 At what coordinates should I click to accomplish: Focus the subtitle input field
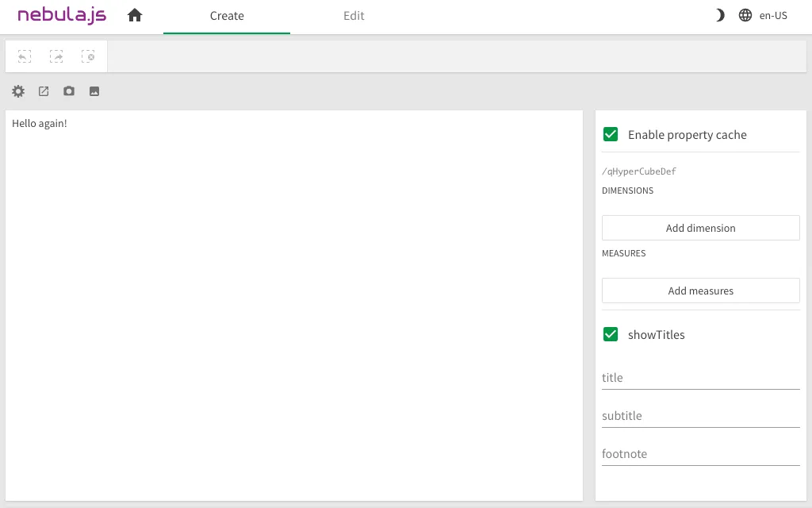click(700, 416)
